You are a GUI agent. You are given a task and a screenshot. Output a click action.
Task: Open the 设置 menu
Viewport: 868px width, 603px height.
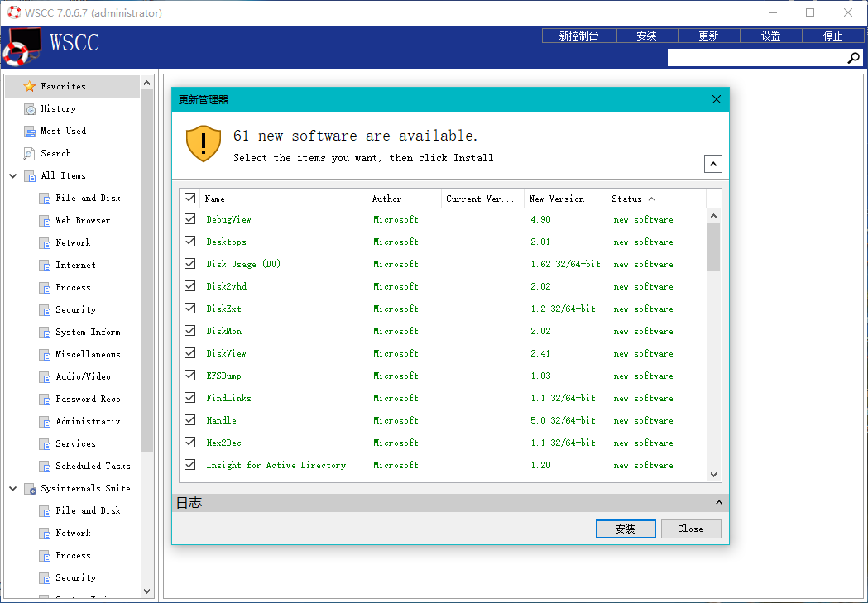(x=771, y=36)
